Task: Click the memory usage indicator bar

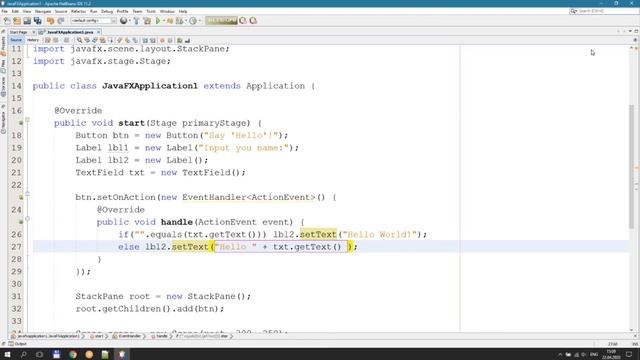Action: pyautogui.click(x=221, y=20)
